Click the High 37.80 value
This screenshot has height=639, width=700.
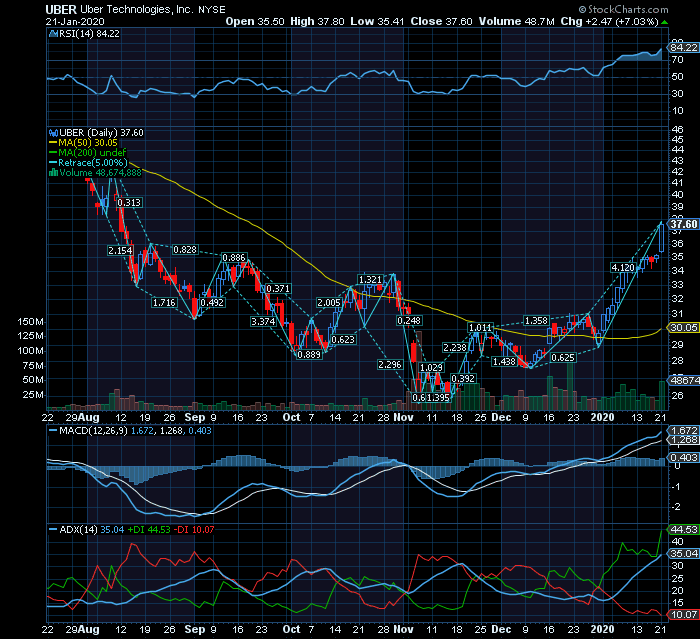click(x=317, y=21)
